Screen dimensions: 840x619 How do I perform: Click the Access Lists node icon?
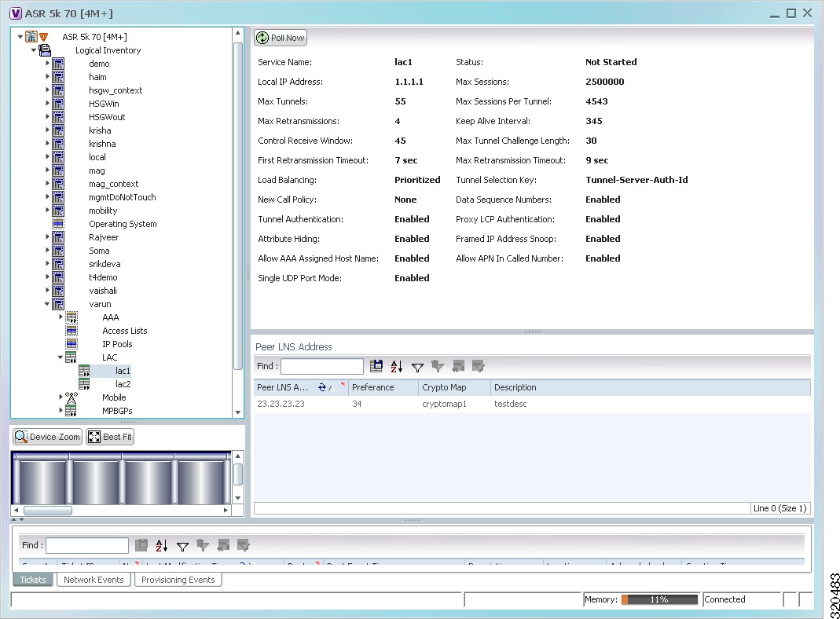point(72,331)
